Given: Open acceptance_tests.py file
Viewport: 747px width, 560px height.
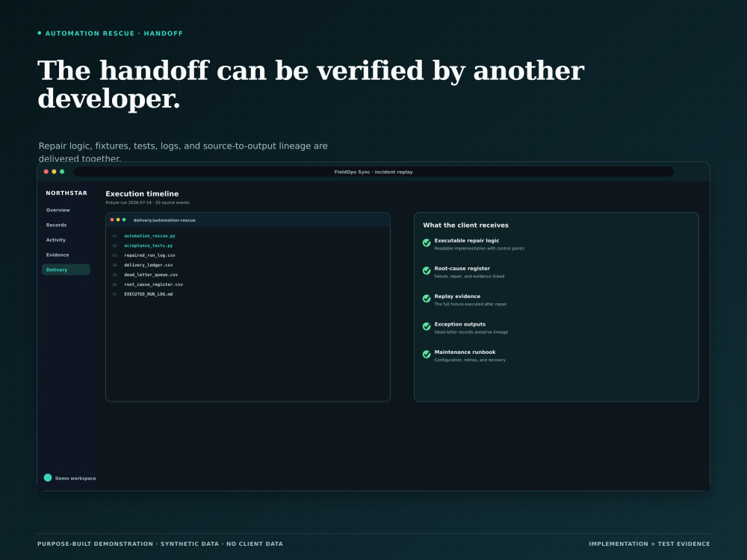Looking at the screenshot, I should pos(148,246).
